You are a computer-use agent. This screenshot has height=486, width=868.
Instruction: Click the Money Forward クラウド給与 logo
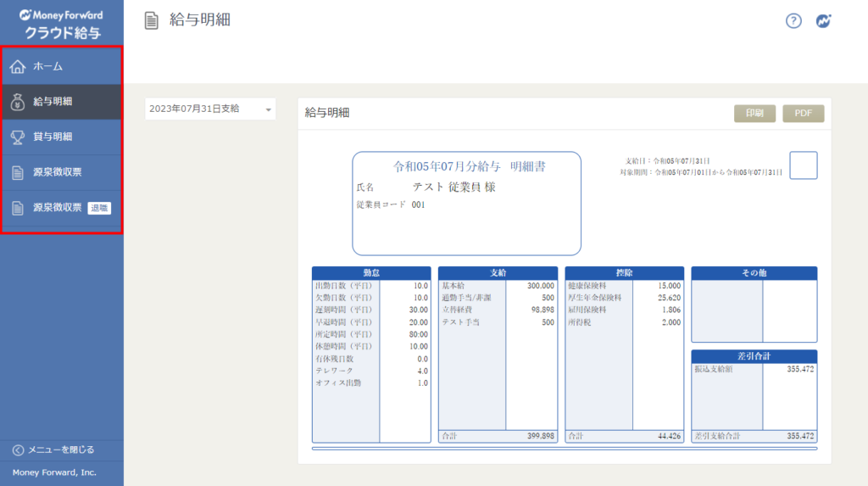coord(61,25)
